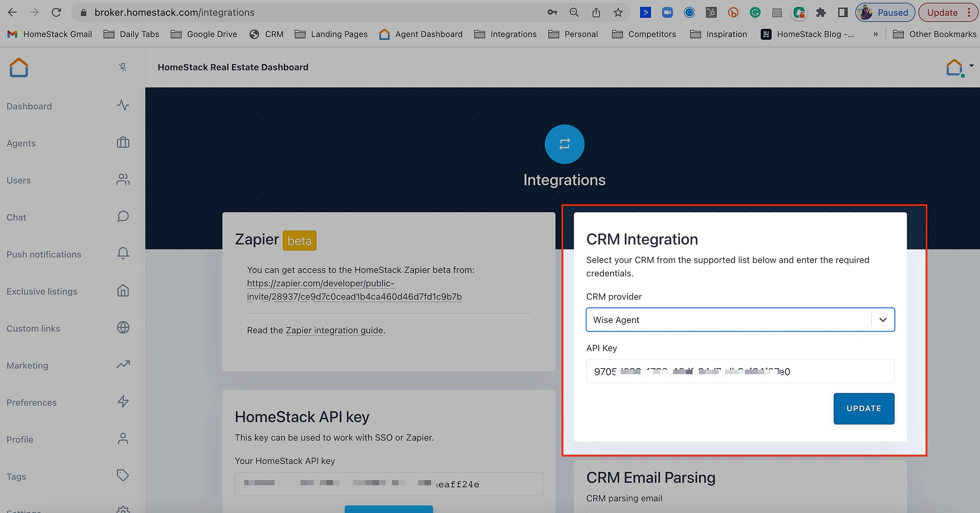Open the Extensions puzzle piece menu
The width and height of the screenshot is (980, 513).
click(821, 13)
